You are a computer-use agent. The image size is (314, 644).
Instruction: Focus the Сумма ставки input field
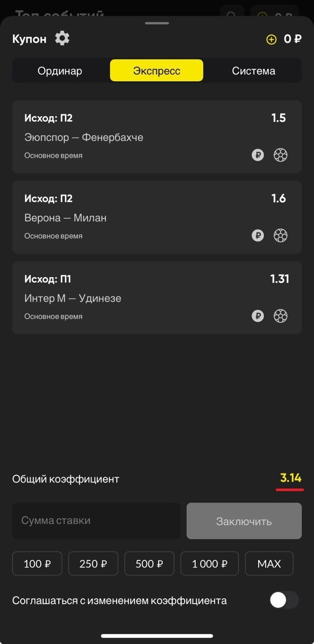[x=96, y=521]
